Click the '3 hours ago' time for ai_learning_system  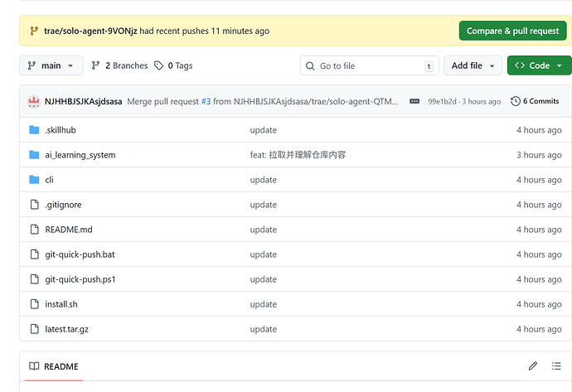[x=539, y=155]
